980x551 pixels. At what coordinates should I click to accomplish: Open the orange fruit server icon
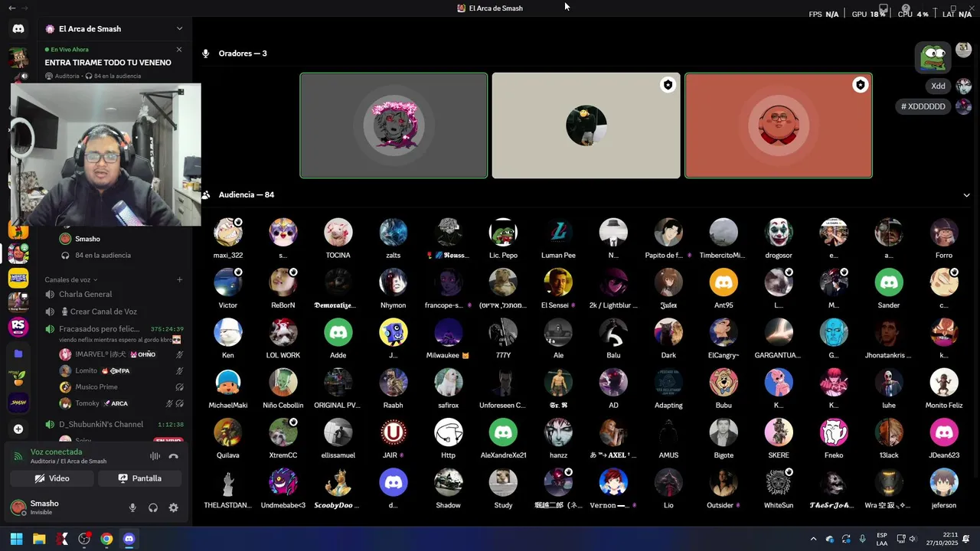(x=18, y=378)
